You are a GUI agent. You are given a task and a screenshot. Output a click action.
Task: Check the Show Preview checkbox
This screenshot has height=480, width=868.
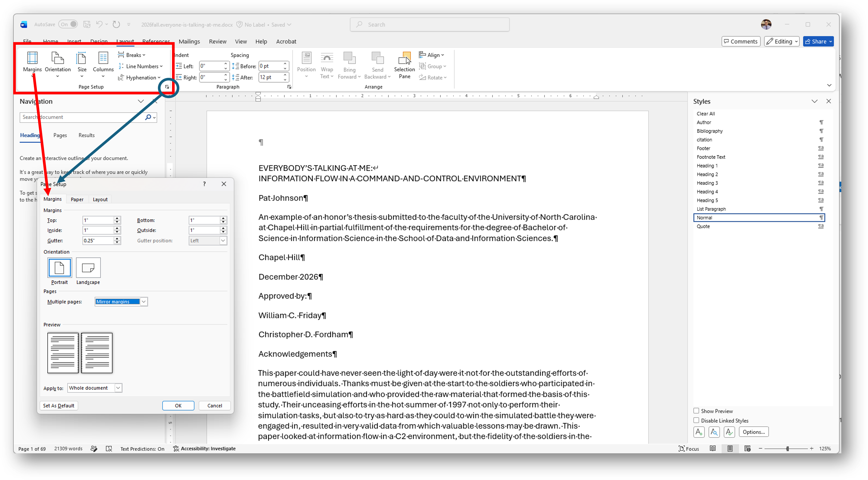696,411
